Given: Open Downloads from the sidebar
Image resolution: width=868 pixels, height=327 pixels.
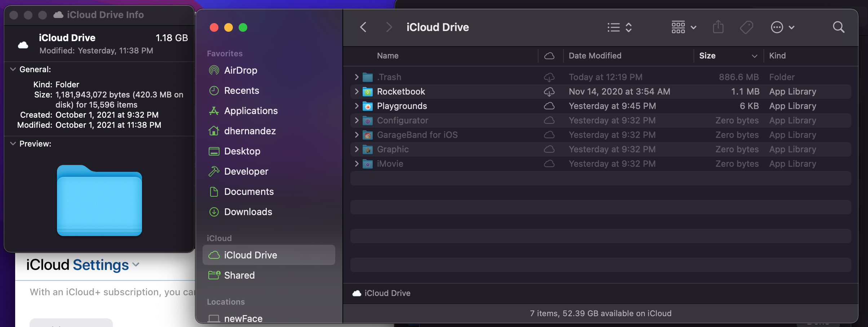Looking at the screenshot, I should 248,212.
